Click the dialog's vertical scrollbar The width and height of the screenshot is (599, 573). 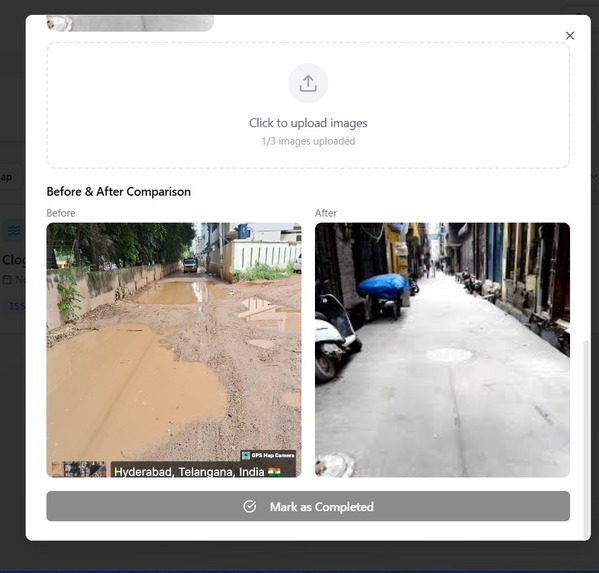tap(586, 439)
